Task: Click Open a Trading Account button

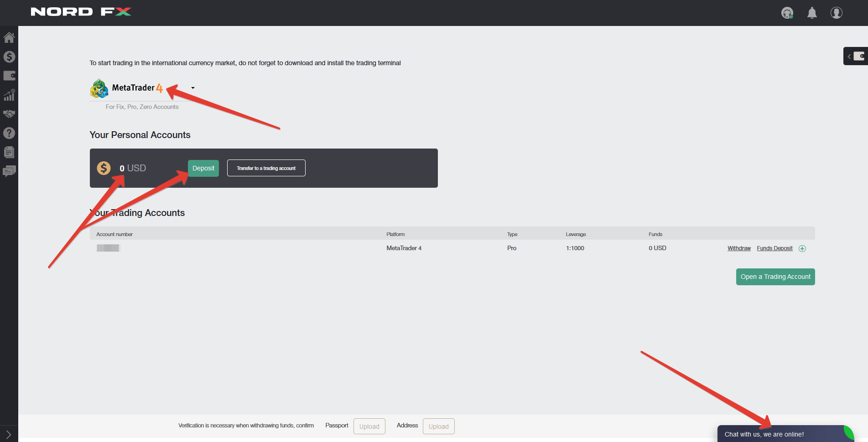Action: [x=775, y=277]
